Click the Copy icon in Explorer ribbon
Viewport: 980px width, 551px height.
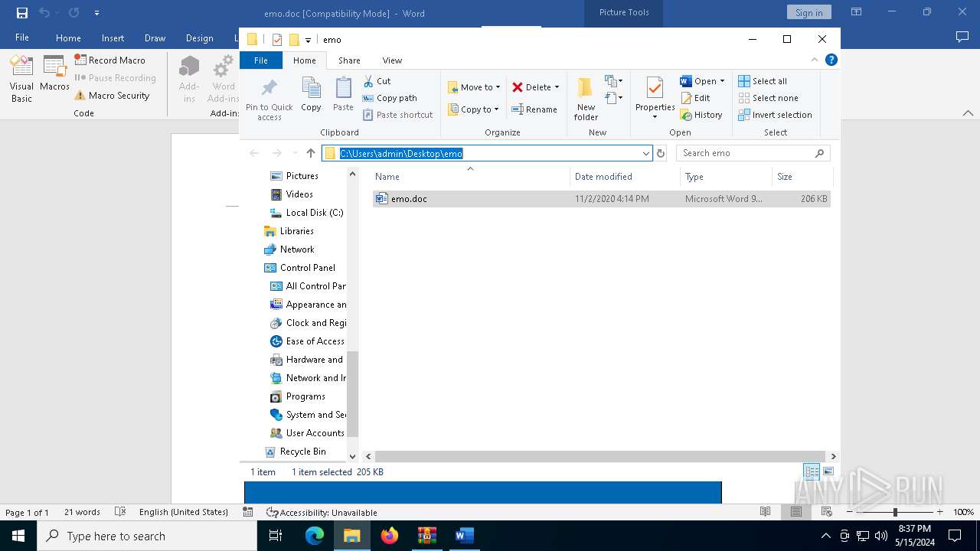coord(311,88)
